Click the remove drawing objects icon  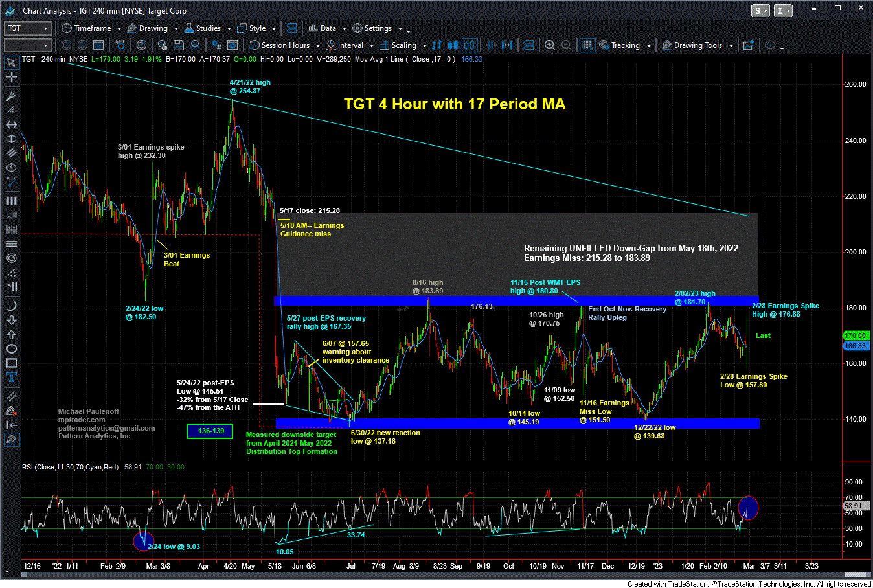(x=11, y=411)
